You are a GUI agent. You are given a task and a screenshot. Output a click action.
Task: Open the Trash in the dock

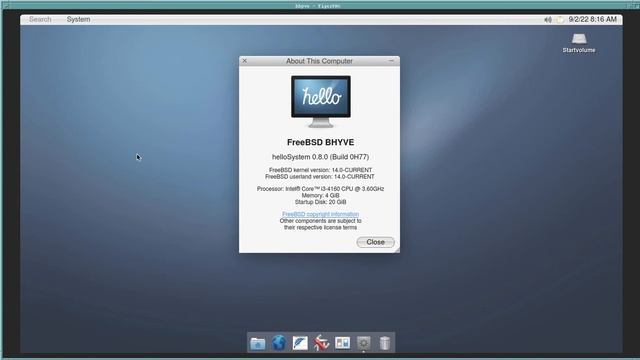(384, 343)
